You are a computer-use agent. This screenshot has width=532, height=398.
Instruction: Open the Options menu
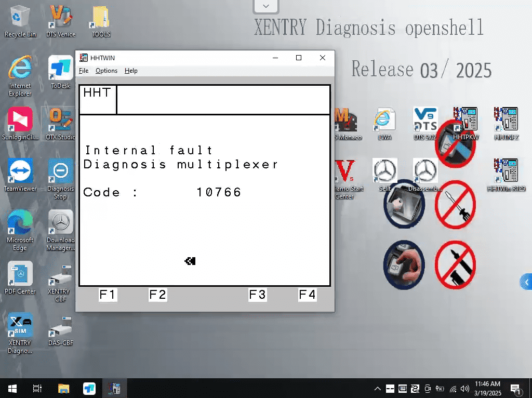pos(107,71)
